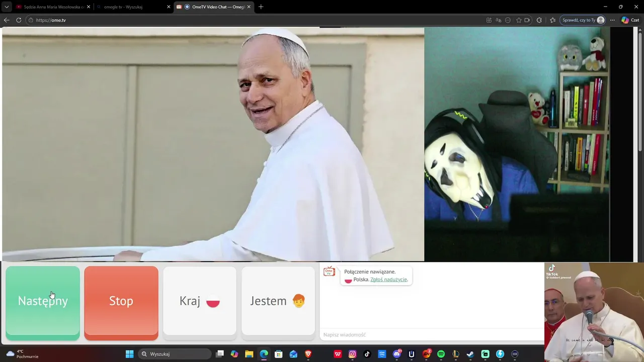Open Steam from the taskbar
Screen dimensions: 644x362
[x=470, y=354]
